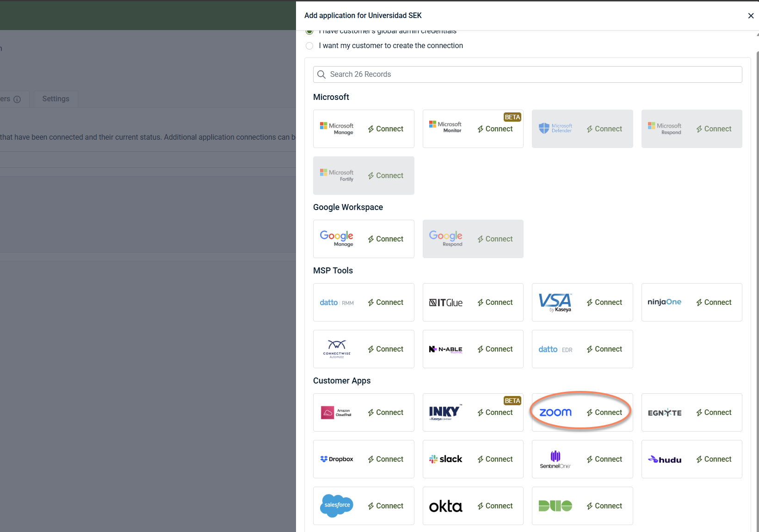
Task: Click the 'Microsoft' section heading
Action: [331, 97]
